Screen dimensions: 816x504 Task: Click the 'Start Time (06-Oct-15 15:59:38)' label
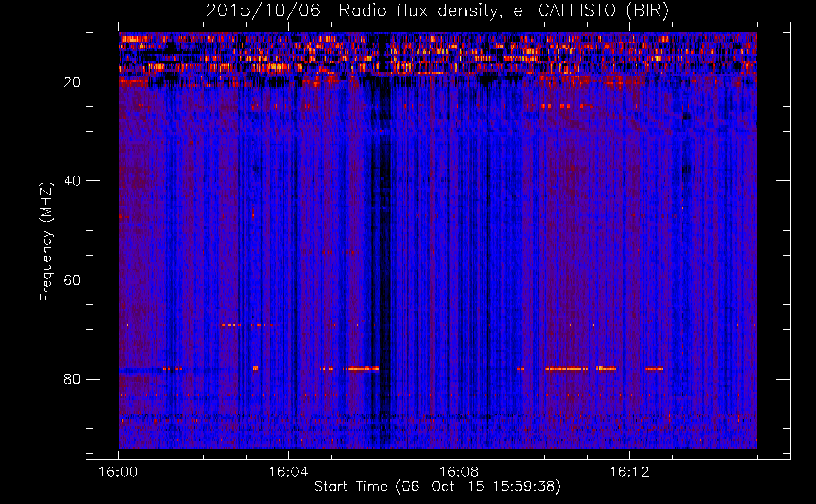tap(437, 486)
